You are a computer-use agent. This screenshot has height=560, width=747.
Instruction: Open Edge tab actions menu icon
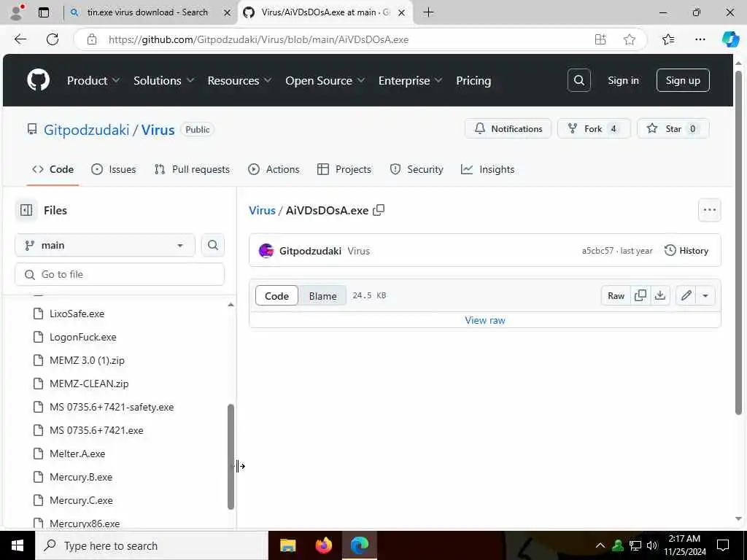pyautogui.click(x=44, y=12)
